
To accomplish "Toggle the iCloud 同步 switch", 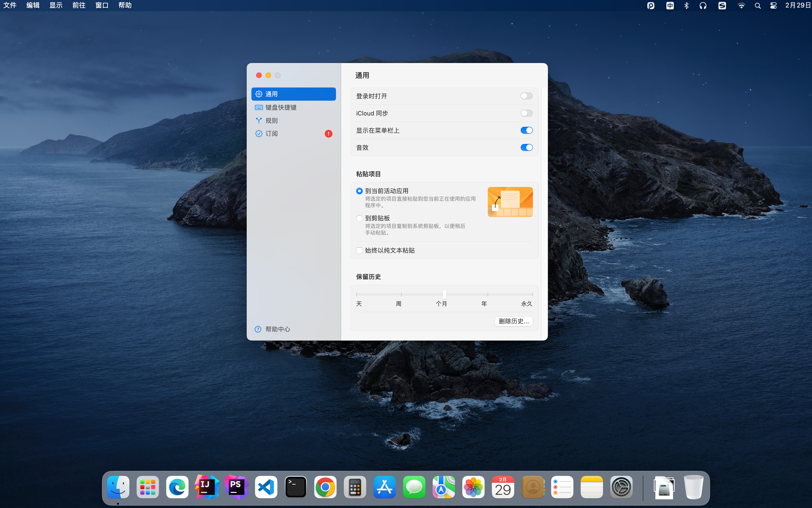I will [527, 113].
